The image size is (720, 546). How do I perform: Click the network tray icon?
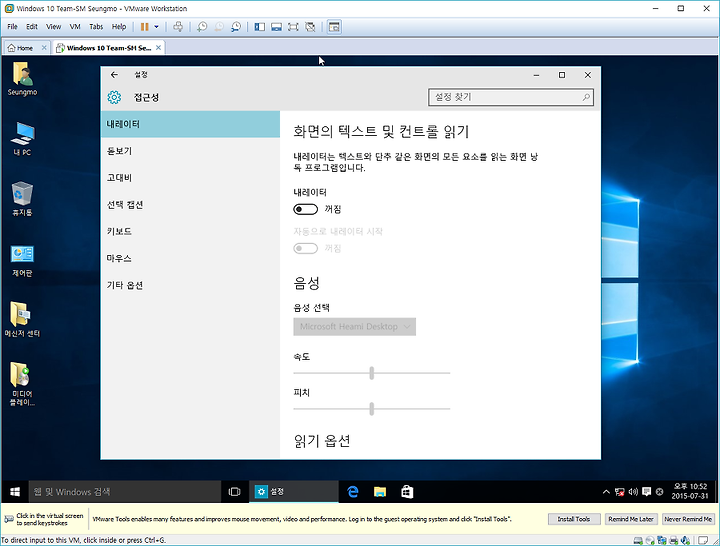[619, 492]
